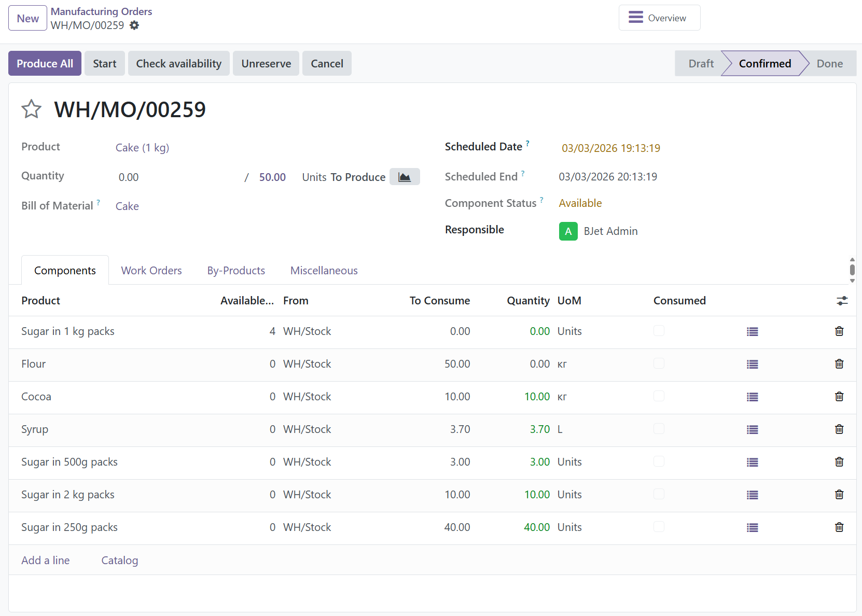Mark Sugar in 500g packs as consumed
862x616 pixels.
point(659,461)
